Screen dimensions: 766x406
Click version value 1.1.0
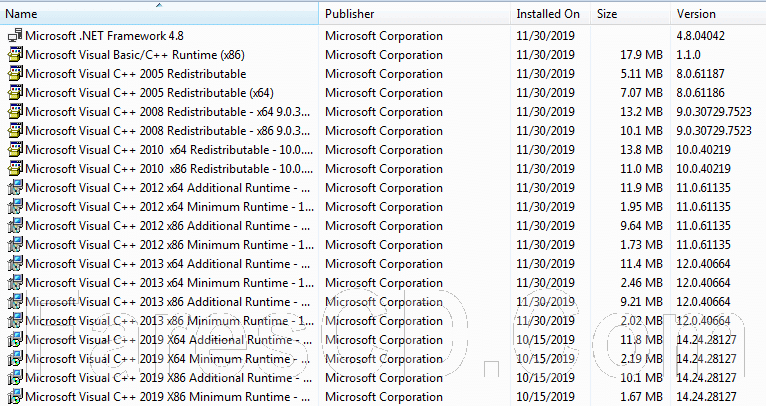[688, 55]
